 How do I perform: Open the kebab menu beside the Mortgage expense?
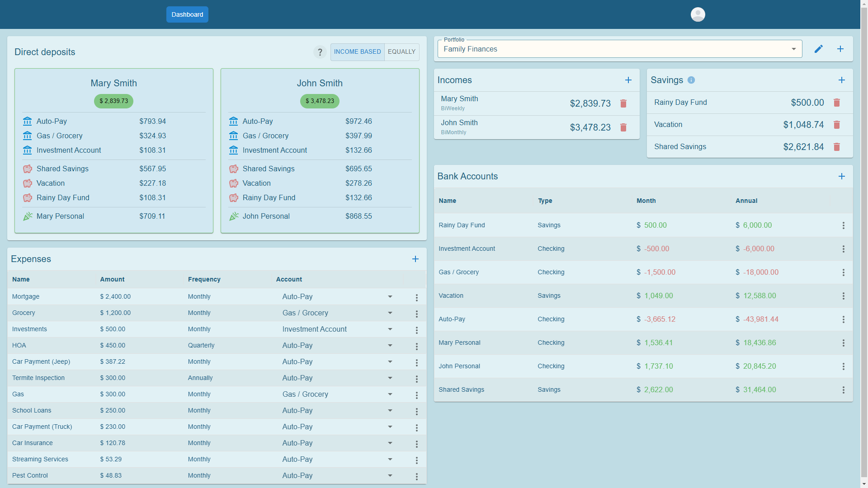click(416, 297)
